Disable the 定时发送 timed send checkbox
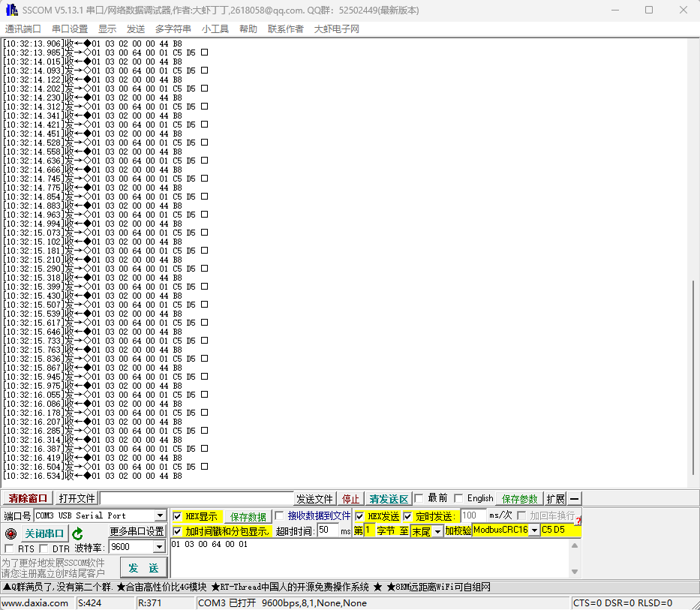Screen dimensions: 700x610 (x=407, y=516)
